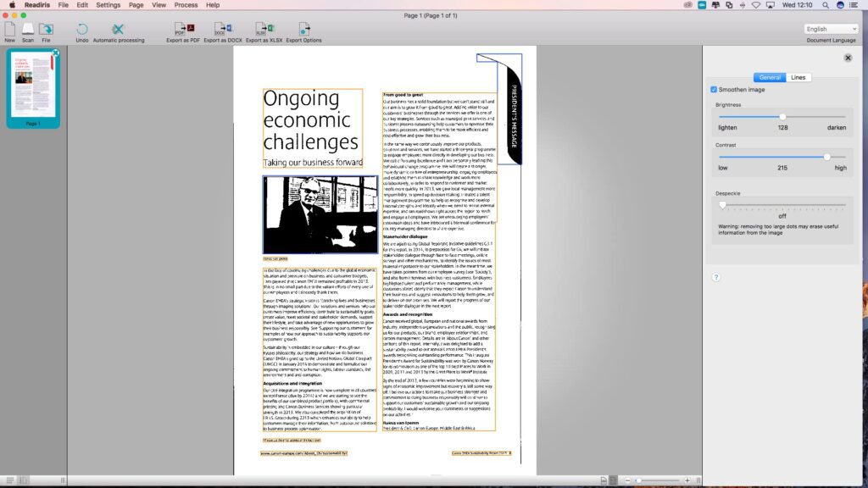Zoom out using the minus icon
868x488 pixels.
point(627,480)
